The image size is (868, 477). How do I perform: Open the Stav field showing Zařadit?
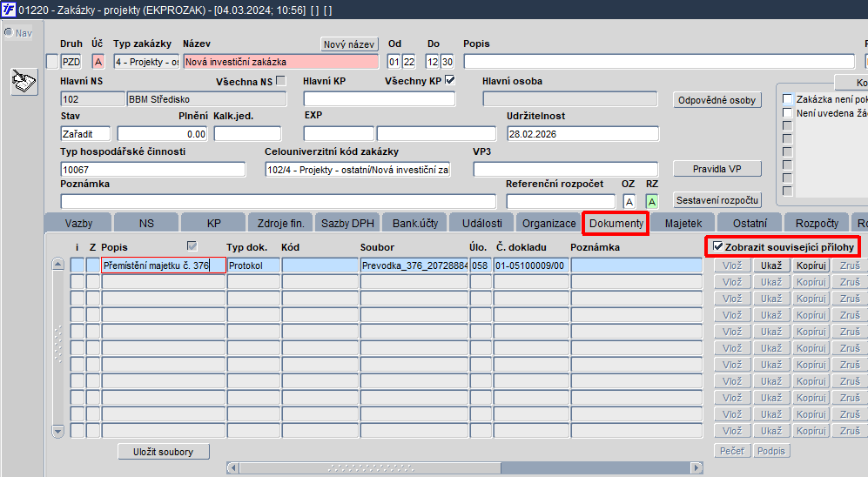click(x=86, y=134)
